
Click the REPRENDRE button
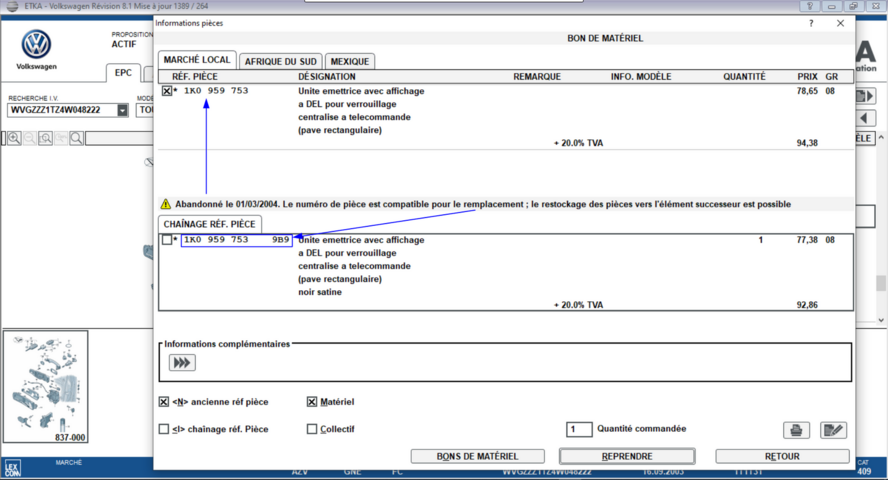(627, 456)
